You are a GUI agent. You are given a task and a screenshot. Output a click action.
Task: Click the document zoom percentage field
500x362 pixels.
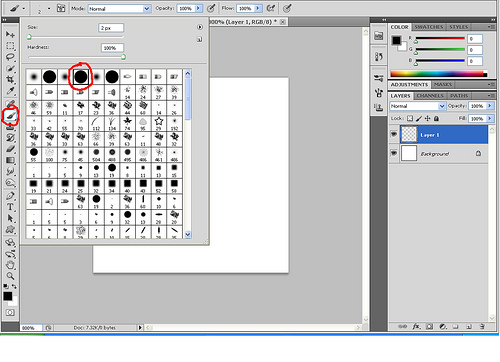(31, 328)
